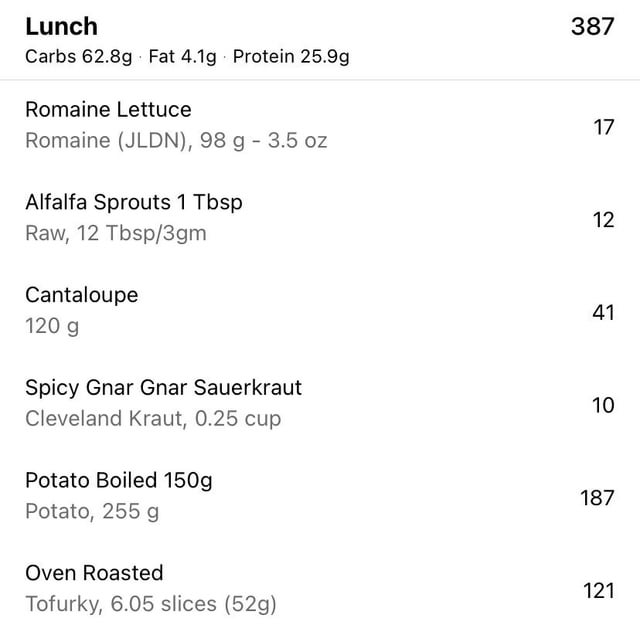The width and height of the screenshot is (640, 642).
Task: Tap the Tofurky 6.05 slices serving text
Action: coord(150,604)
